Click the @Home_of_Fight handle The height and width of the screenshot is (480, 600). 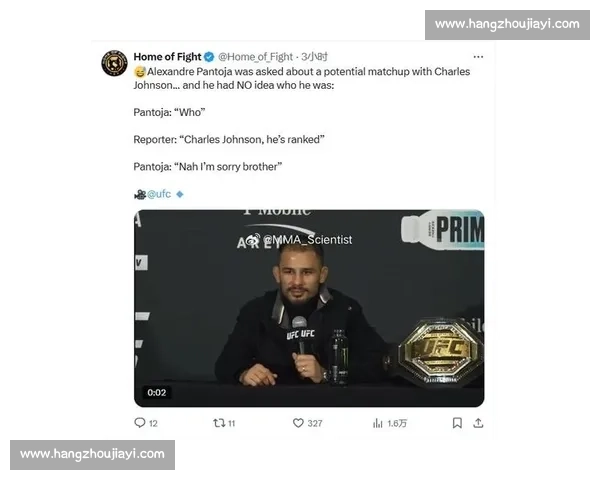(255, 57)
